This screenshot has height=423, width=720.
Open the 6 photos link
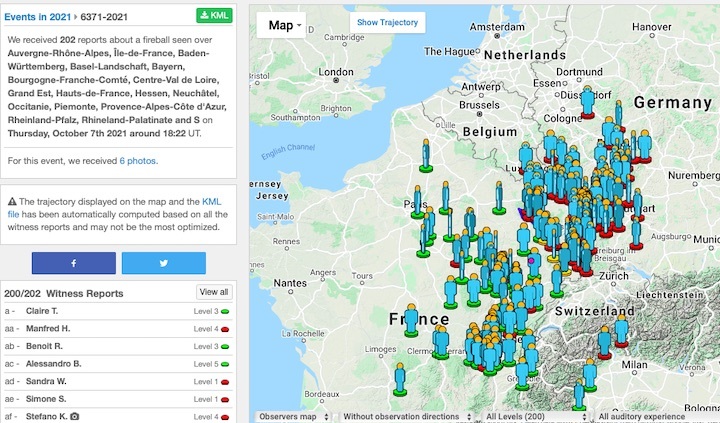[138, 161]
